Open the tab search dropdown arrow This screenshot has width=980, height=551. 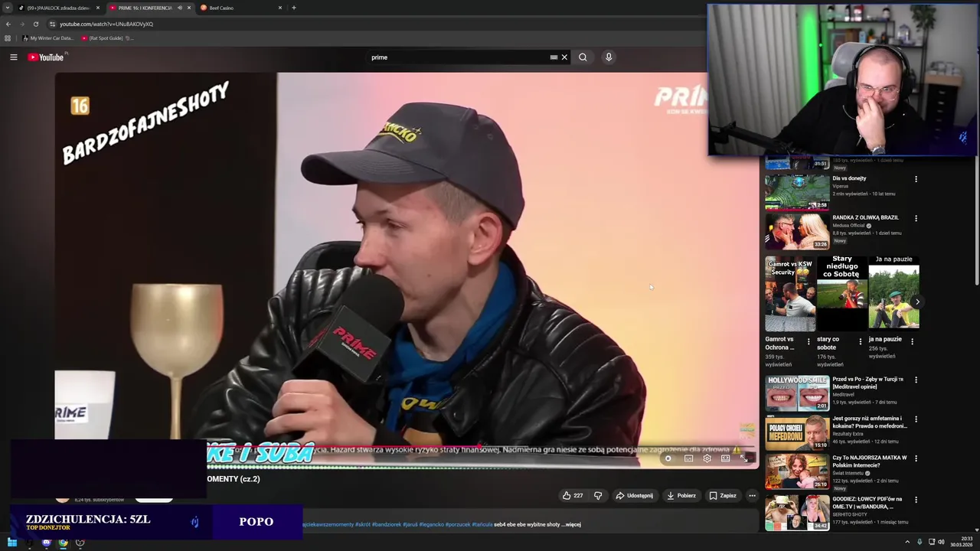(x=7, y=8)
